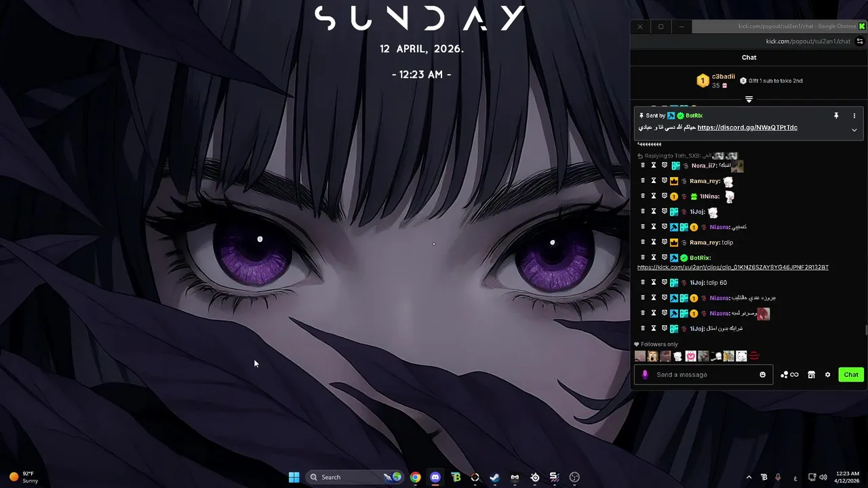Unpin the BotRix pinned message

[836, 116]
